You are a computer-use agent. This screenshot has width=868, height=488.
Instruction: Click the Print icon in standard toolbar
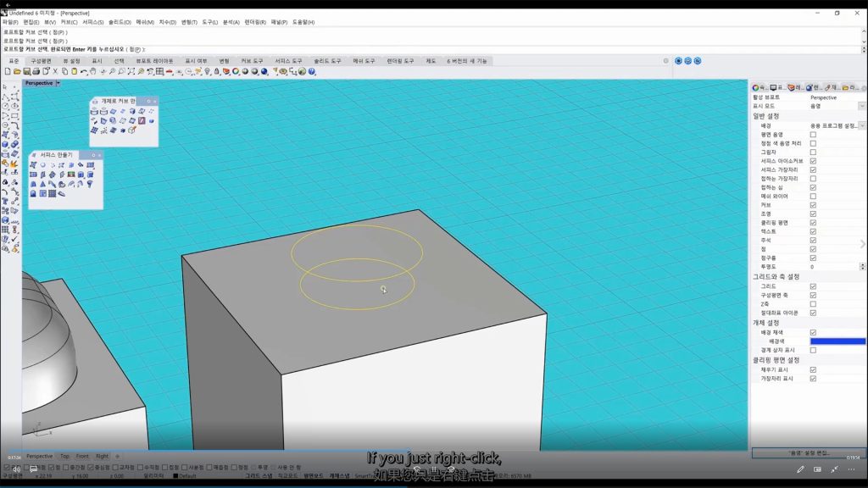[35, 72]
